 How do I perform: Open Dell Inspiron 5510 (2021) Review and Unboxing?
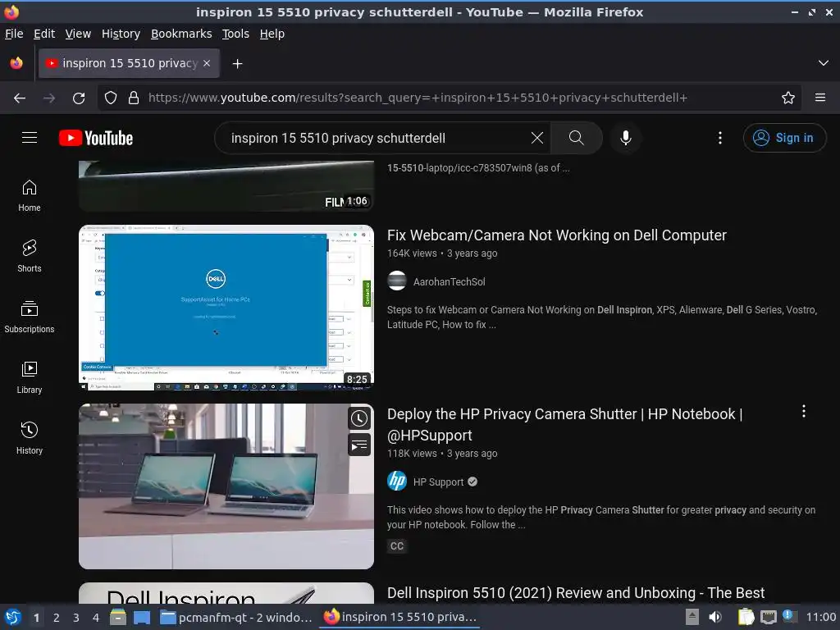tap(576, 593)
